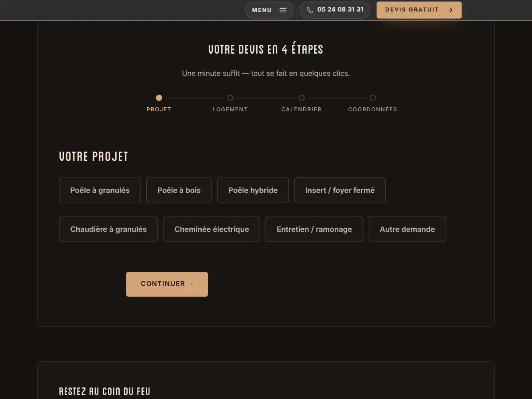This screenshot has width=532, height=399.
Task: Choose the Autre demande option
Action: point(407,229)
